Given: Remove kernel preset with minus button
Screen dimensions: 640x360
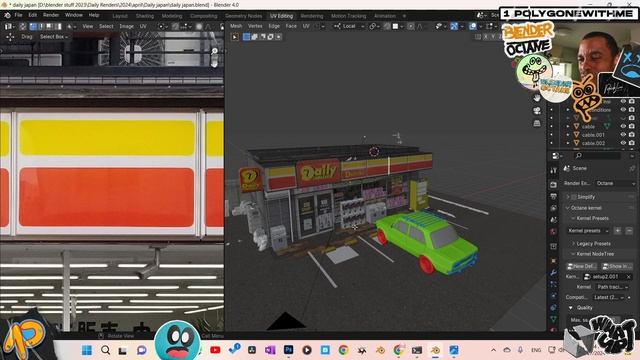Looking at the screenshot, I should click(629, 231).
